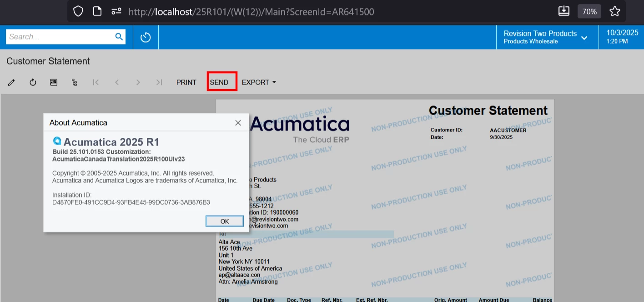Click the Acumatica 2025 R1 heading
The height and width of the screenshot is (302, 644).
(x=111, y=142)
